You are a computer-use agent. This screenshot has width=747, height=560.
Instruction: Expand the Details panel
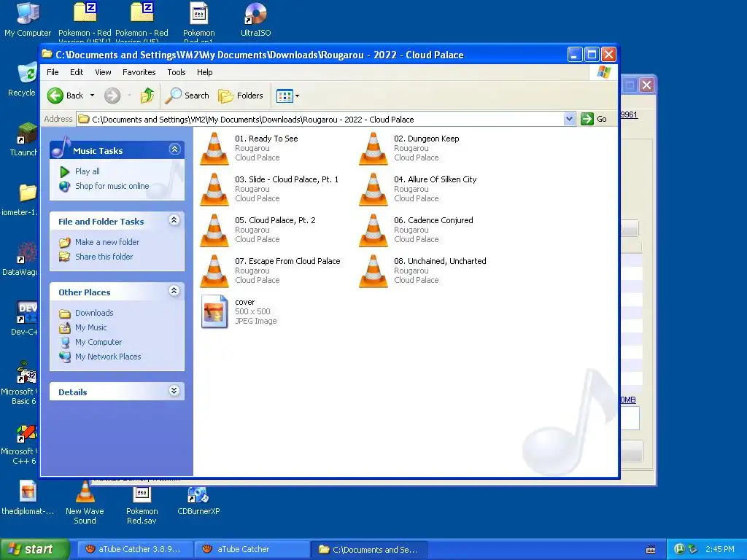point(174,391)
